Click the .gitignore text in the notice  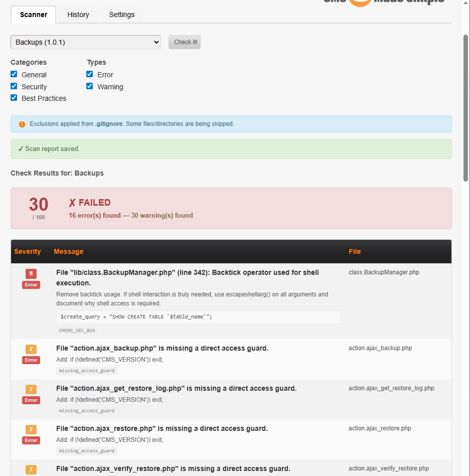pos(109,124)
